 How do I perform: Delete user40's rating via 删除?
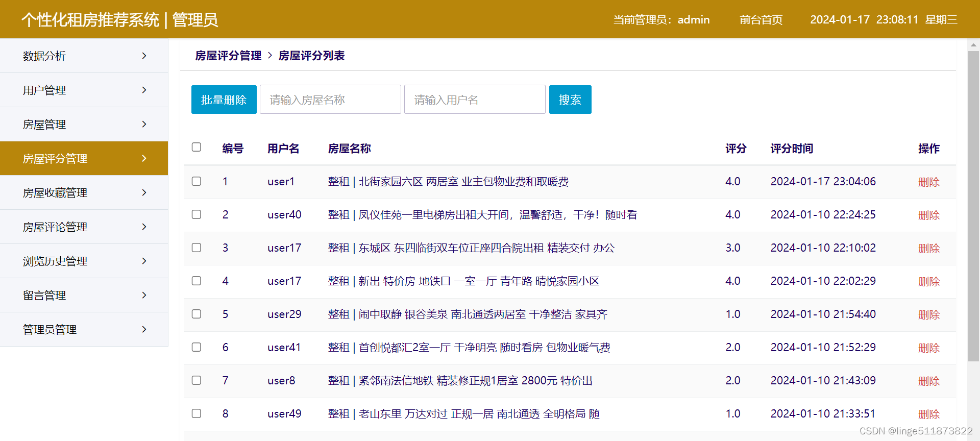(929, 215)
